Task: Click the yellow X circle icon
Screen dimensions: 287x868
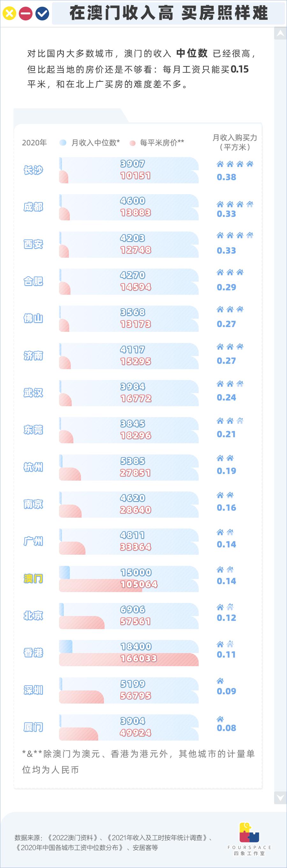Action: point(9,13)
